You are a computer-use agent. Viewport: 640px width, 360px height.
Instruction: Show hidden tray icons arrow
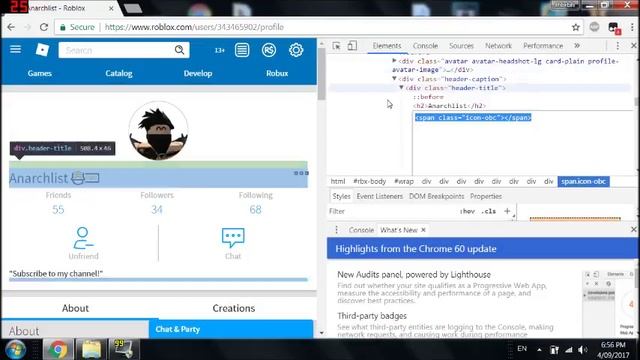[539, 350]
